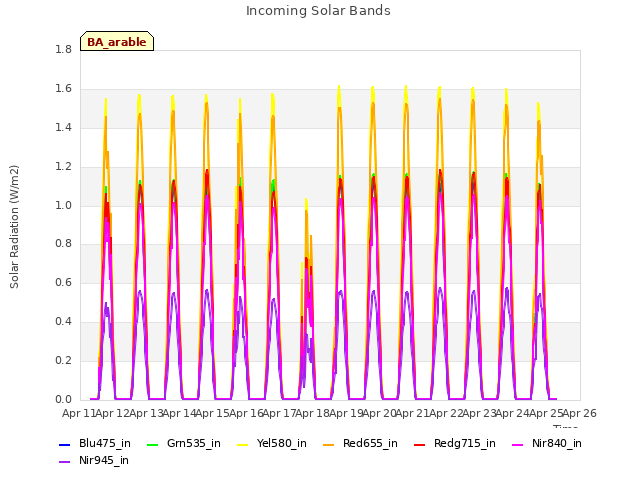Viewport: 640px width, 480px height.
Task: Click the Incoming Solar Bands chart title
Action: tap(318, 11)
